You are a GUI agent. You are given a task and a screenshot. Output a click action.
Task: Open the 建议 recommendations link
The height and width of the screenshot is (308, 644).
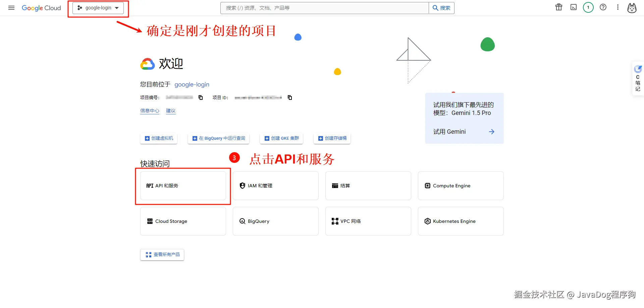pyautogui.click(x=171, y=111)
